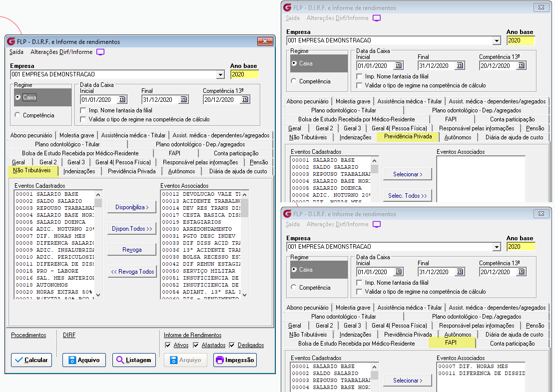Click the Inicial date field in left window
The width and height of the screenshot is (555, 392).
tap(99, 100)
